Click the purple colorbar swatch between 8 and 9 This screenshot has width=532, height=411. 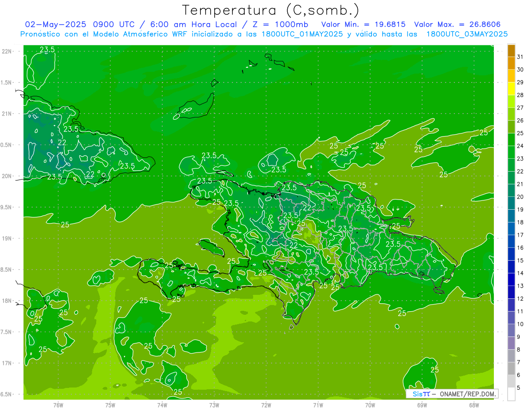click(511, 343)
